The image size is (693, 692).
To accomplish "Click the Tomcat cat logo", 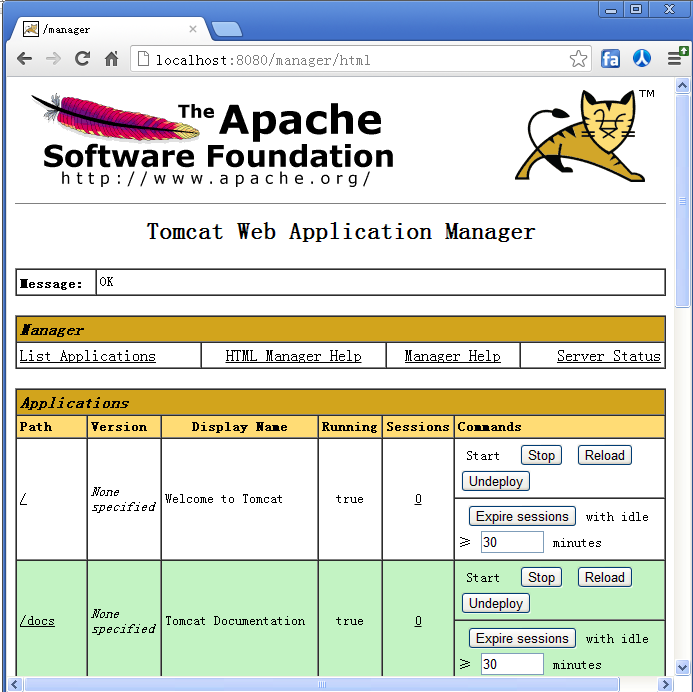I will coord(585,135).
